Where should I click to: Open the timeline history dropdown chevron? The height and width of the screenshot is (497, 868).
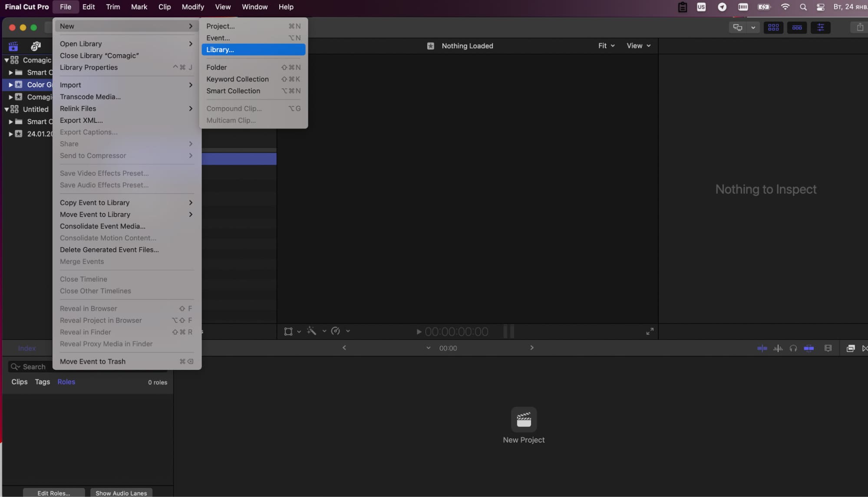(428, 348)
